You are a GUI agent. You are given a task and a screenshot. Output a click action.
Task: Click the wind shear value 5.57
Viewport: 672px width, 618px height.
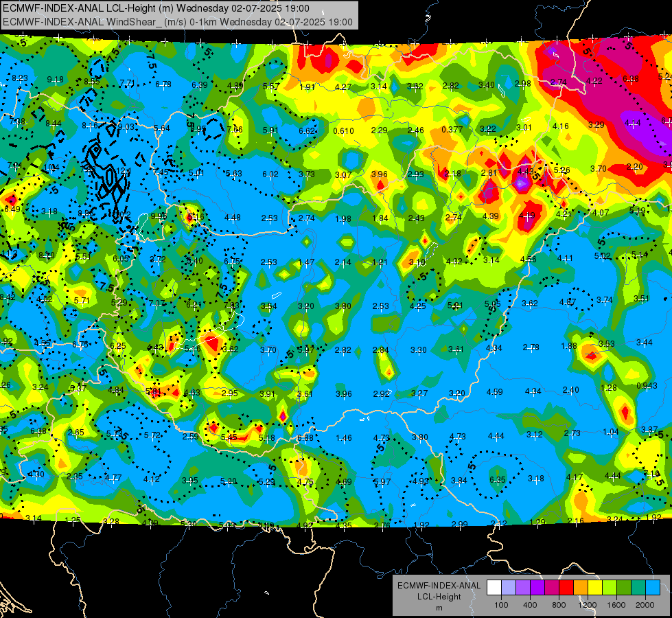click(271, 87)
